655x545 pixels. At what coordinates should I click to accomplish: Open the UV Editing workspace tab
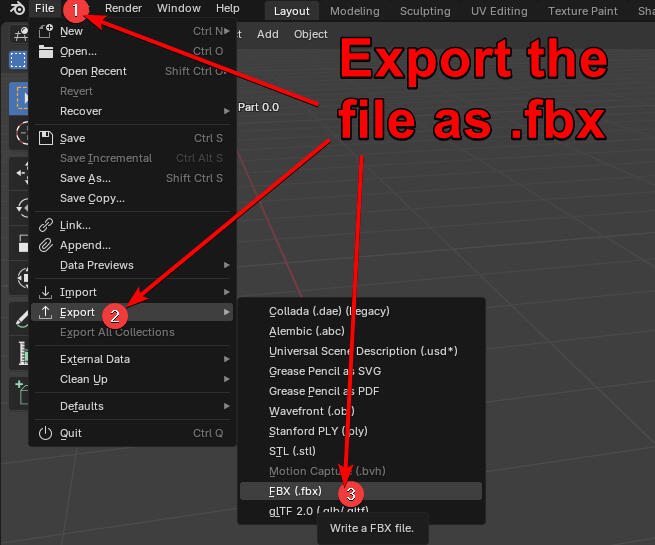point(499,11)
